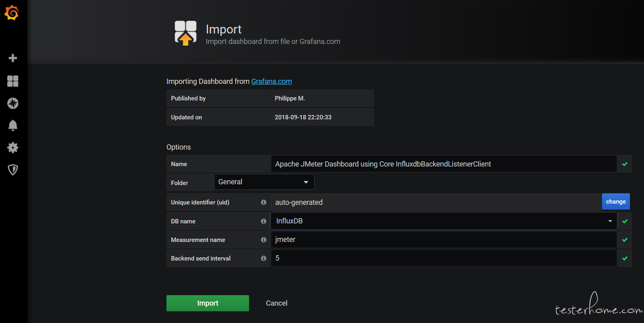Click the 'Philippe M.' publisher cell
Screen dimensions: 644x323
tap(322, 98)
